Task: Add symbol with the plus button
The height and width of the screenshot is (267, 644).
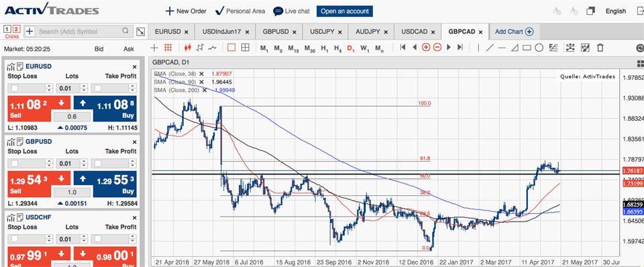Action: (x=30, y=32)
